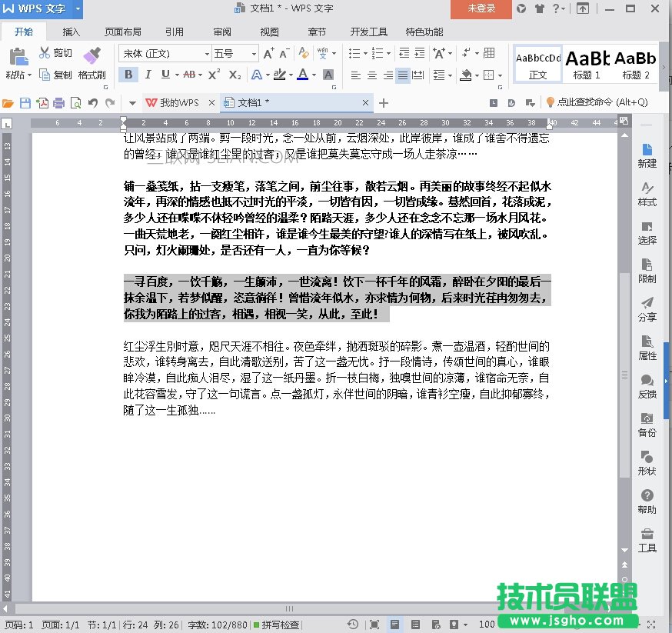Click the Increase font size icon

tap(268, 54)
